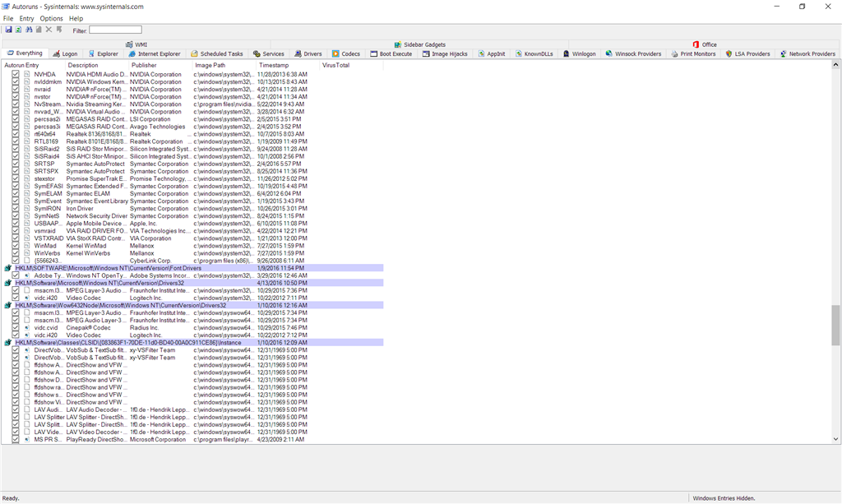Open the Entry menu

tap(27, 18)
